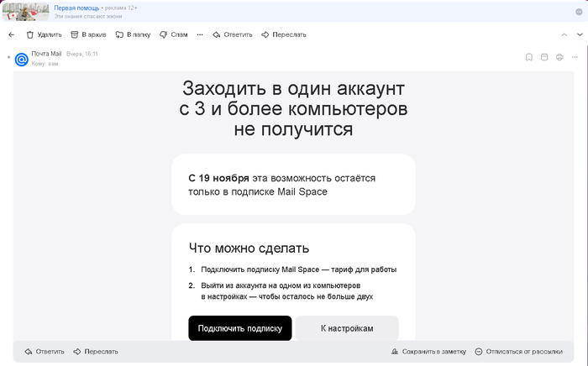Screen dimensions: 588x366
Task: Open the Первая помощь ad link
Action: point(77,8)
